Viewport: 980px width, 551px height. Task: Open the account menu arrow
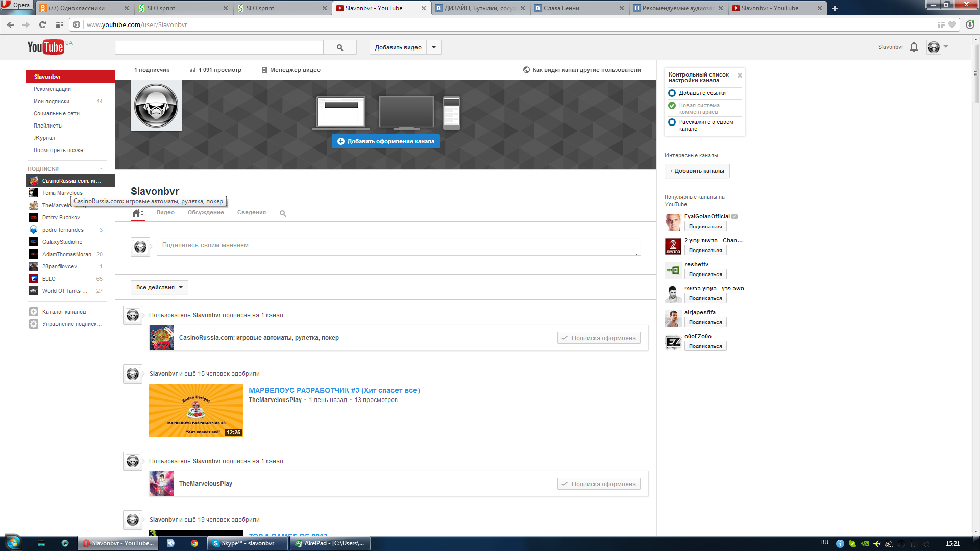tap(946, 47)
